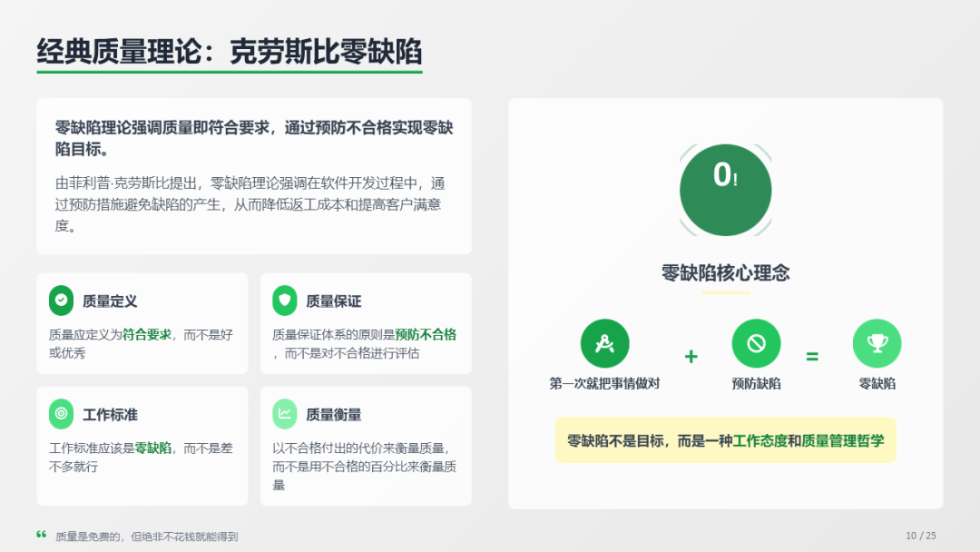Click the large green zero circle
The height and width of the screenshot is (552, 980).
[x=725, y=190]
